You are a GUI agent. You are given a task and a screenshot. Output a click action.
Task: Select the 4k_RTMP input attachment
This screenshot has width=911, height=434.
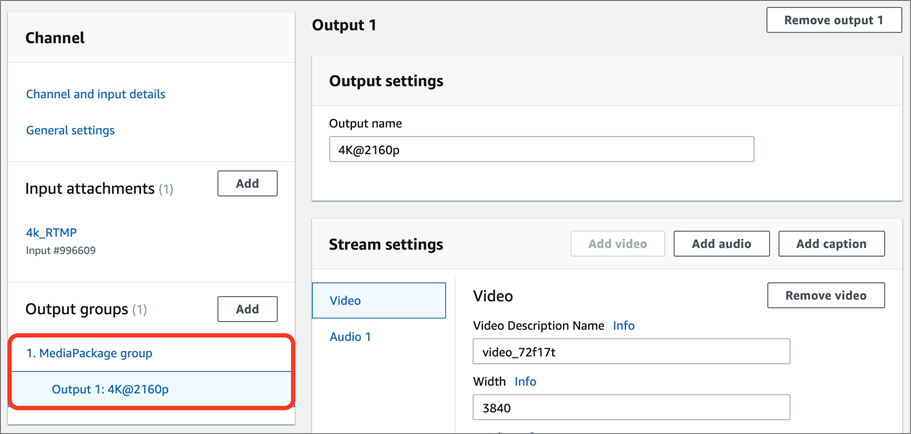coord(51,232)
